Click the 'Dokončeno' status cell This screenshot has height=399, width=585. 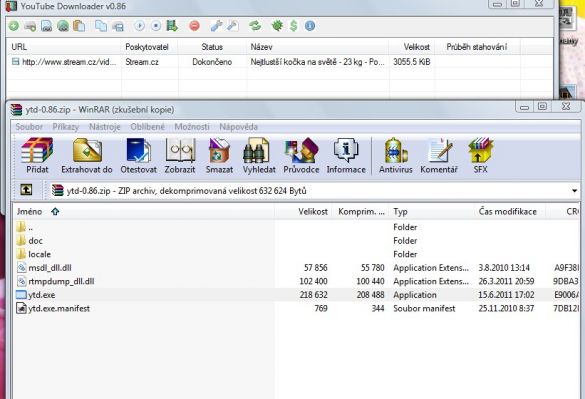click(212, 62)
